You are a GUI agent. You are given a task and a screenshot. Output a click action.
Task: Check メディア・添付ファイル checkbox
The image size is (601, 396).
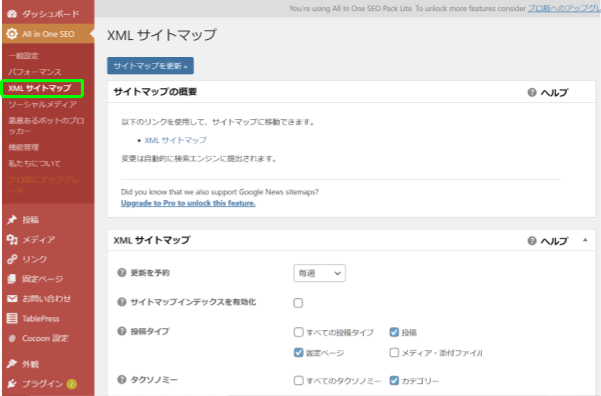(x=394, y=352)
